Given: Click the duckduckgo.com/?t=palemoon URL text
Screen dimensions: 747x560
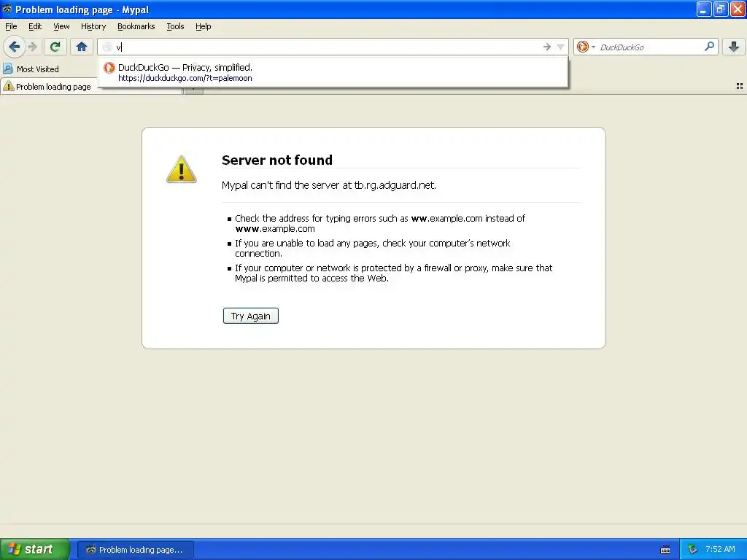Looking at the screenshot, I should [185, 78].
